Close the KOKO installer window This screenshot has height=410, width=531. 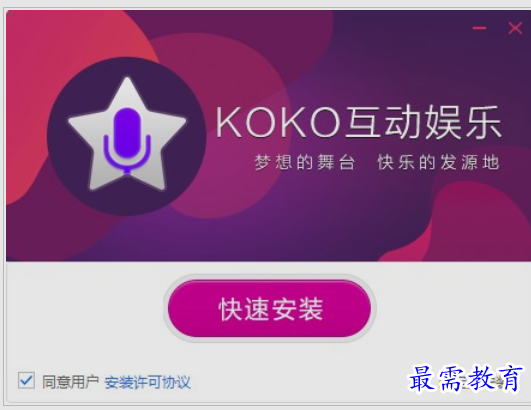tap(515, 28)
